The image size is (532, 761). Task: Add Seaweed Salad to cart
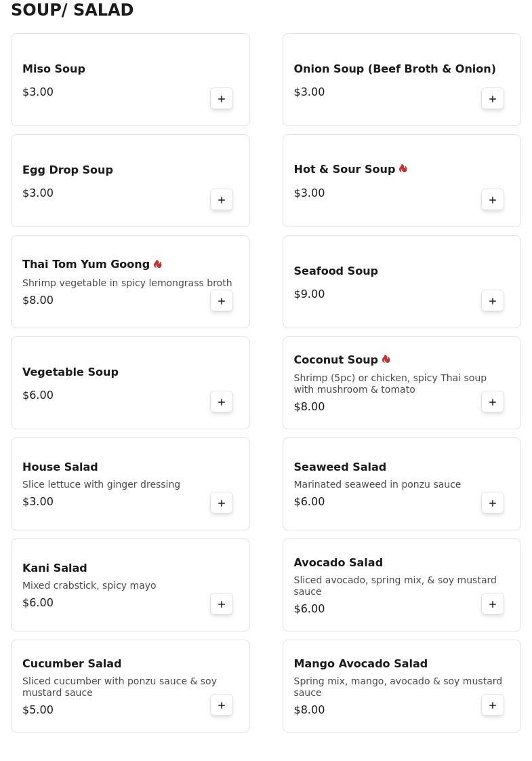point(493,503)
